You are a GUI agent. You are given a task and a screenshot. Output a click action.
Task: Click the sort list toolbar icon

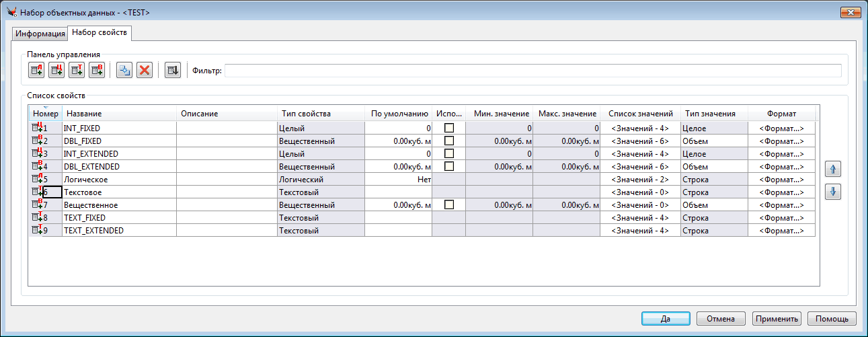pos(172,70)
